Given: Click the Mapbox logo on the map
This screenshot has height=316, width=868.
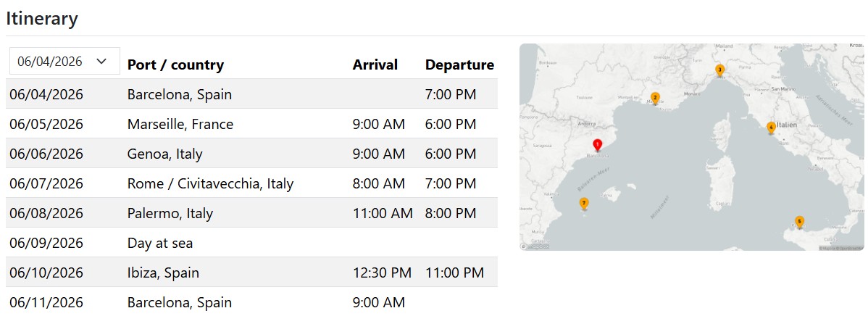Looking at the screenshot, I should coord(536,246).
